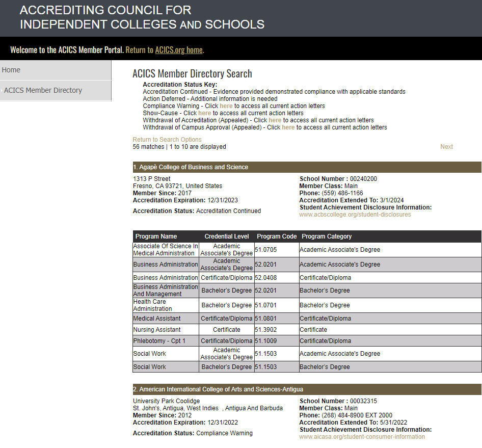Follow the ACICS.org home link
The width and height of the screenshot is (482, 448).
click(x=179, y=50)
